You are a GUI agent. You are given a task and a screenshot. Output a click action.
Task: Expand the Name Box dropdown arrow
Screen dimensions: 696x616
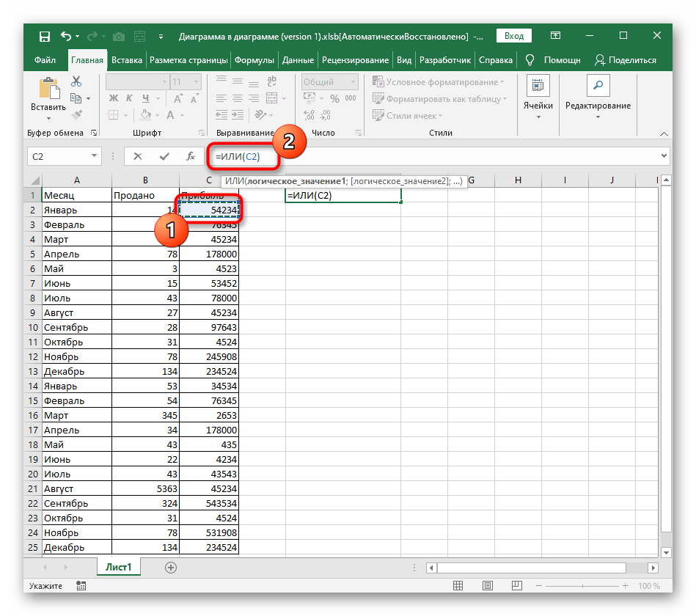click(x=94, y=156)
